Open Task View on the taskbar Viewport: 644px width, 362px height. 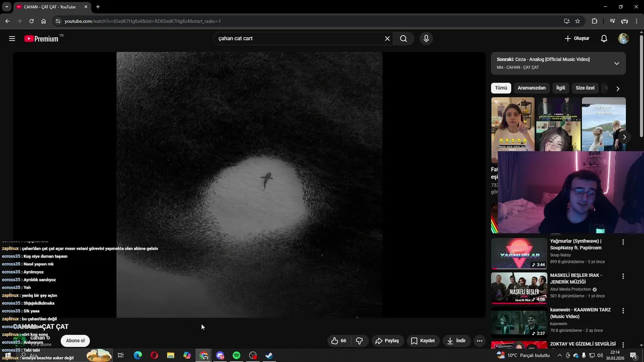pos(121,355)
